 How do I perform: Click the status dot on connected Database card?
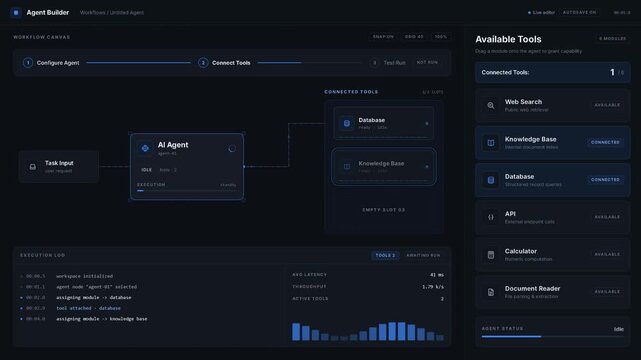tap(427, 123)
